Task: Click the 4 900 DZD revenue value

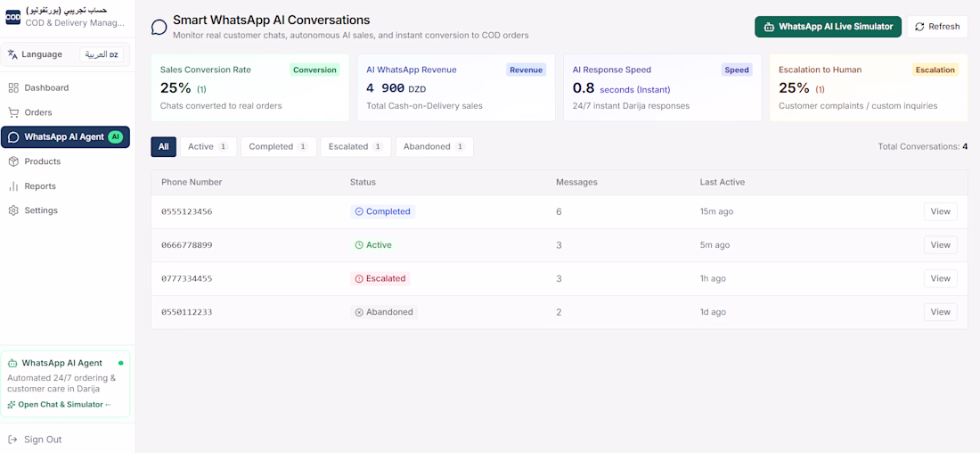Action: pos(396,88)
